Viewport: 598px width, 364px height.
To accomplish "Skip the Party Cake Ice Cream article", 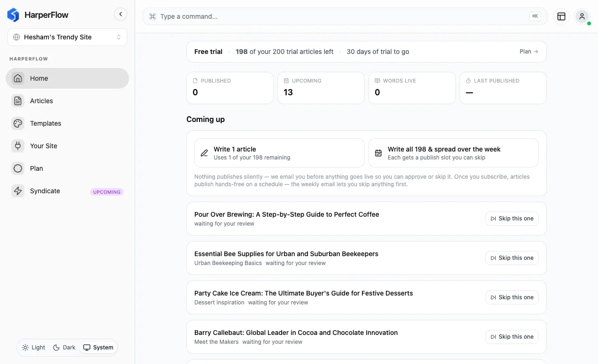I will [x=512, y=297].
